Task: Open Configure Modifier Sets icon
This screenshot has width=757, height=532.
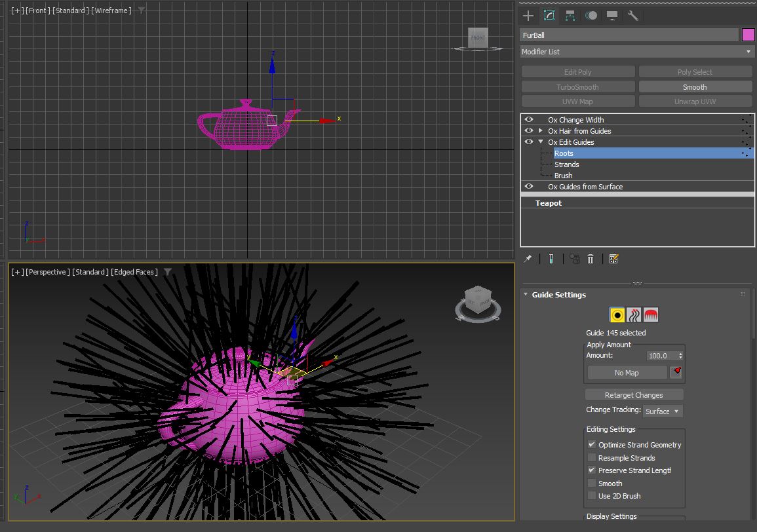Action: point(613,259)
